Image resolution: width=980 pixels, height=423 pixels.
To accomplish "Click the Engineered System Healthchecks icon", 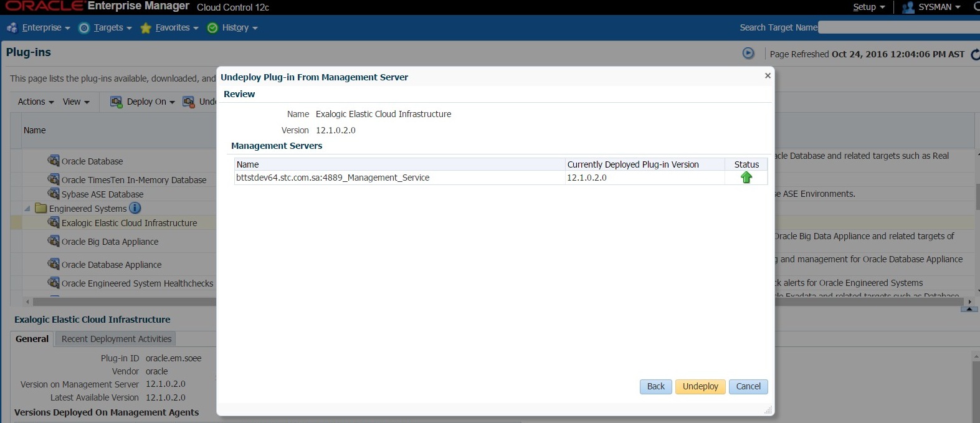I will click(54, 283).
